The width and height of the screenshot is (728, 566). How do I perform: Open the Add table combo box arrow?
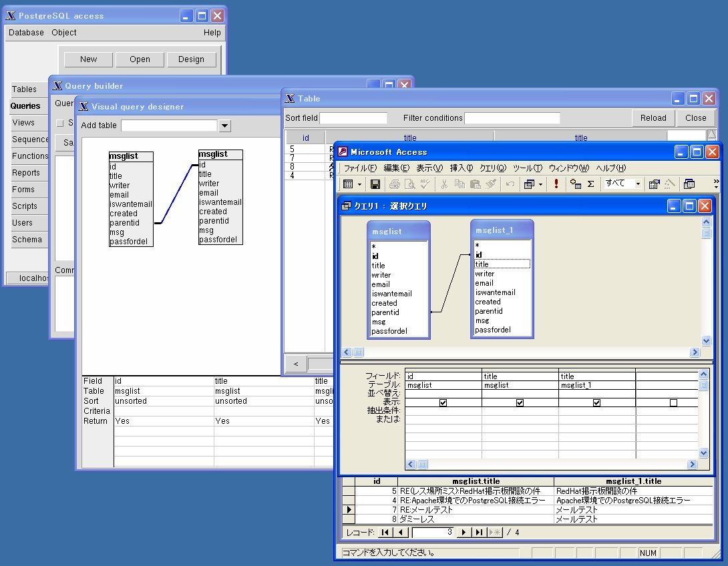[224, 125]
